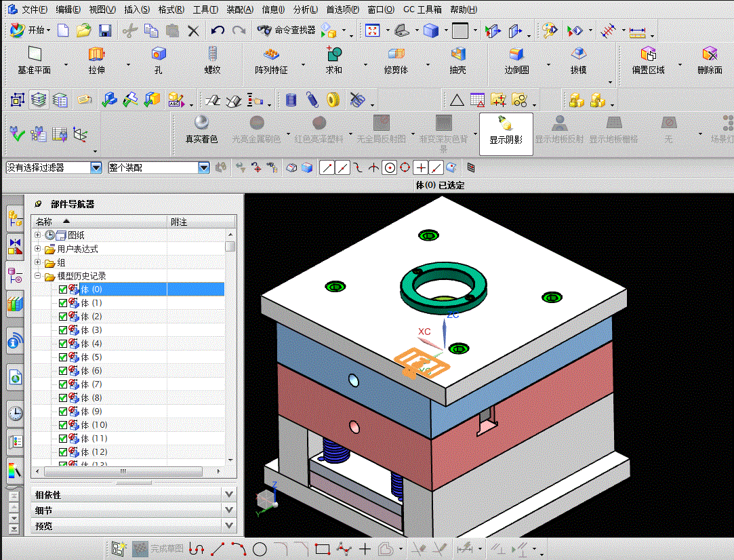Toggle checkbox for 体 (3)

tap(63, 330)
